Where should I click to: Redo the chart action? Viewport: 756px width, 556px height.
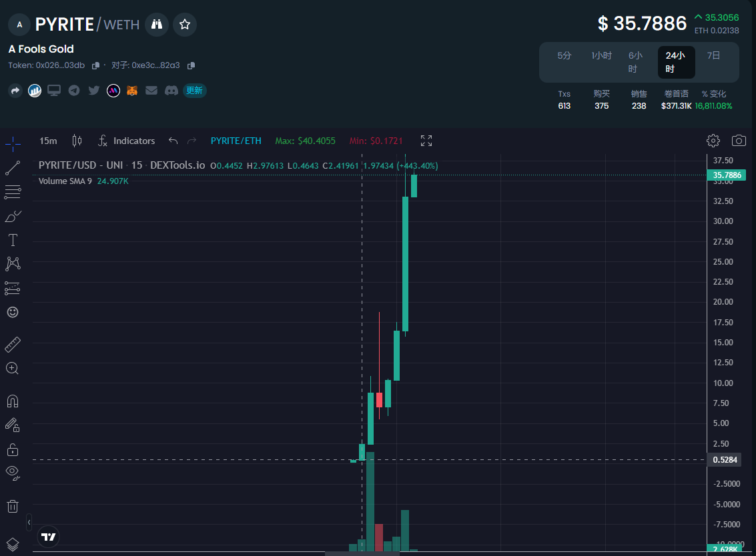tap(192, 141)
